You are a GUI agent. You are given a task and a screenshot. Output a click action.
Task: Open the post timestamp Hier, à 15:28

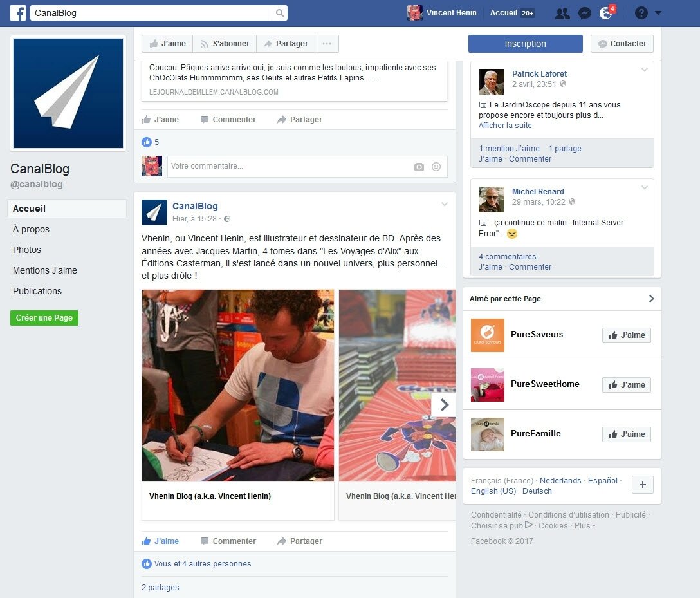click(194, 219)
